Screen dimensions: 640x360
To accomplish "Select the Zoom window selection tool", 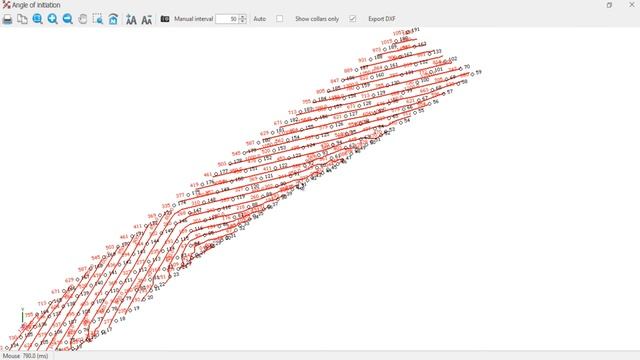I will pyautogui.click(x=98, y=19).
